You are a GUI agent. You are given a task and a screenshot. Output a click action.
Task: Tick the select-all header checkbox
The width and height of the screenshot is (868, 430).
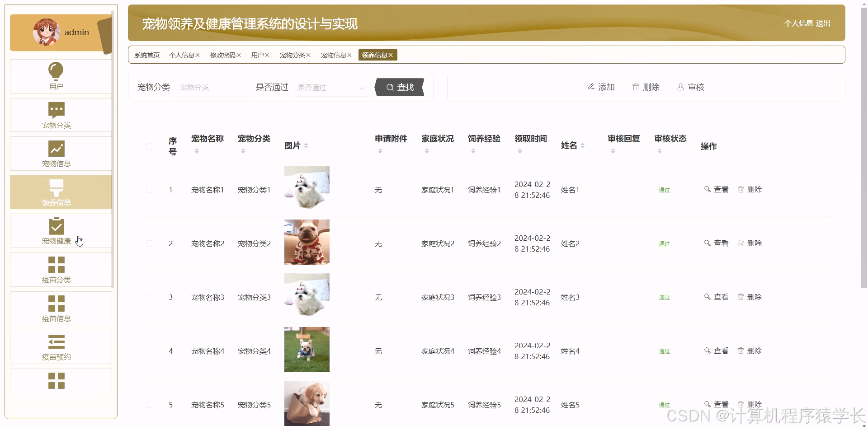click(149, 146)
